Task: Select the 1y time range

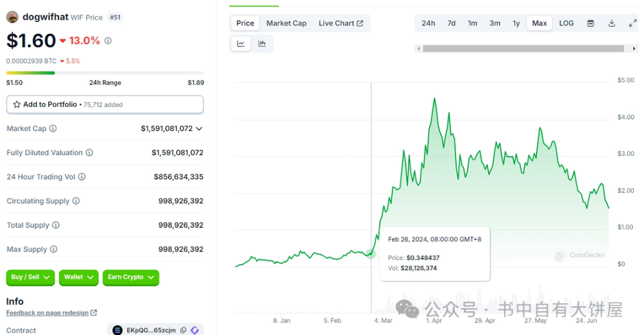Action: (x=516, y=23)
